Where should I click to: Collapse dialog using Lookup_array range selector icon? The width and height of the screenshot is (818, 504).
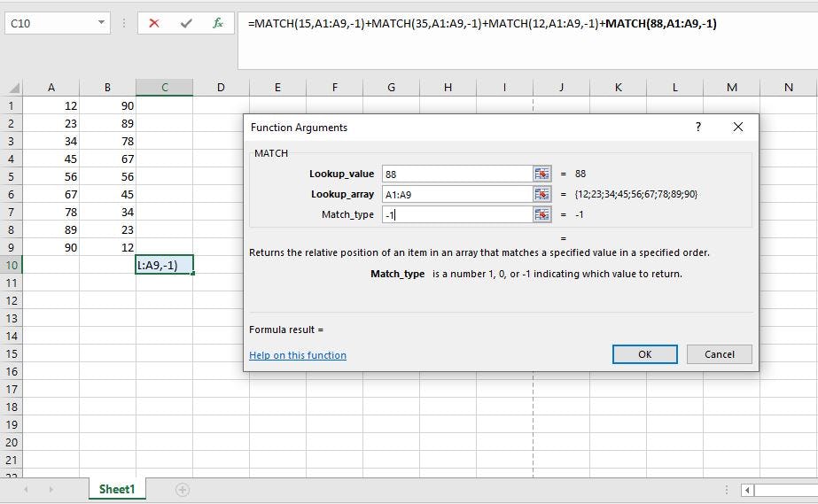[x=542, y=194]
